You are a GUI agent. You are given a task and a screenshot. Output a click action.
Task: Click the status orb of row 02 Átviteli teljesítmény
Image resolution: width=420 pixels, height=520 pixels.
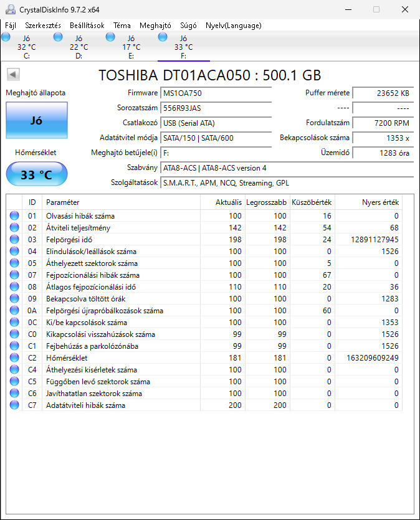click(14, 227)
